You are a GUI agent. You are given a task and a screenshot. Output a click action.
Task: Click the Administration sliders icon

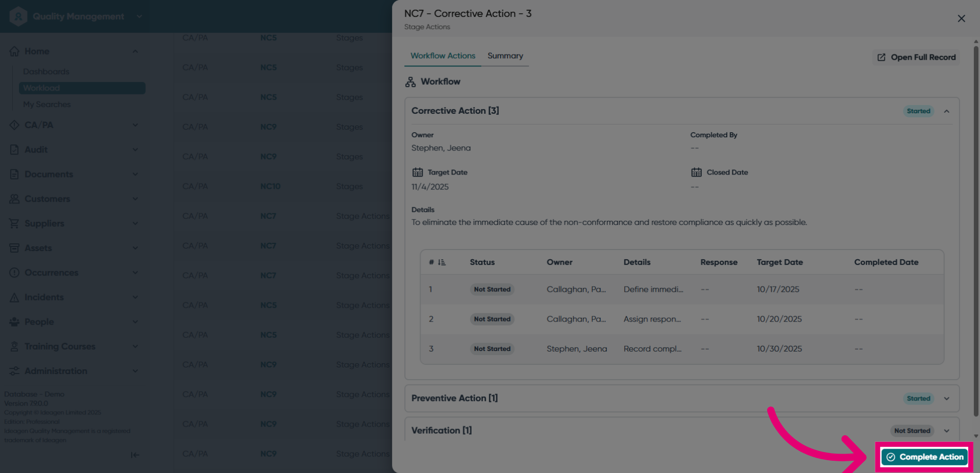pyautogui.click(x=14, y=371)
